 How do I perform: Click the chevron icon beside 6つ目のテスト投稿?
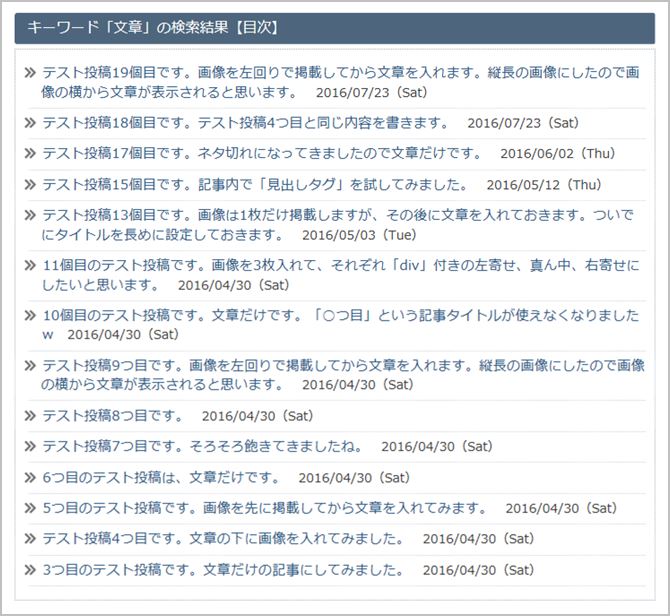[29, 477]
